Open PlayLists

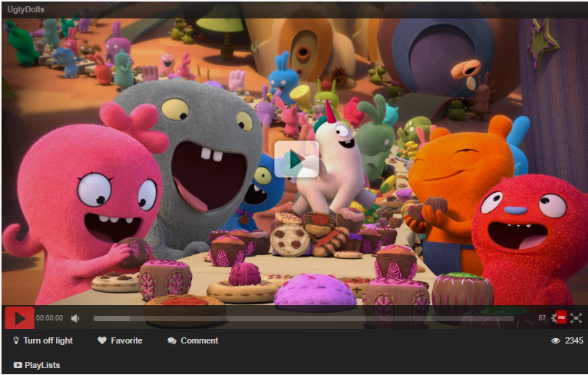(37, 365)
